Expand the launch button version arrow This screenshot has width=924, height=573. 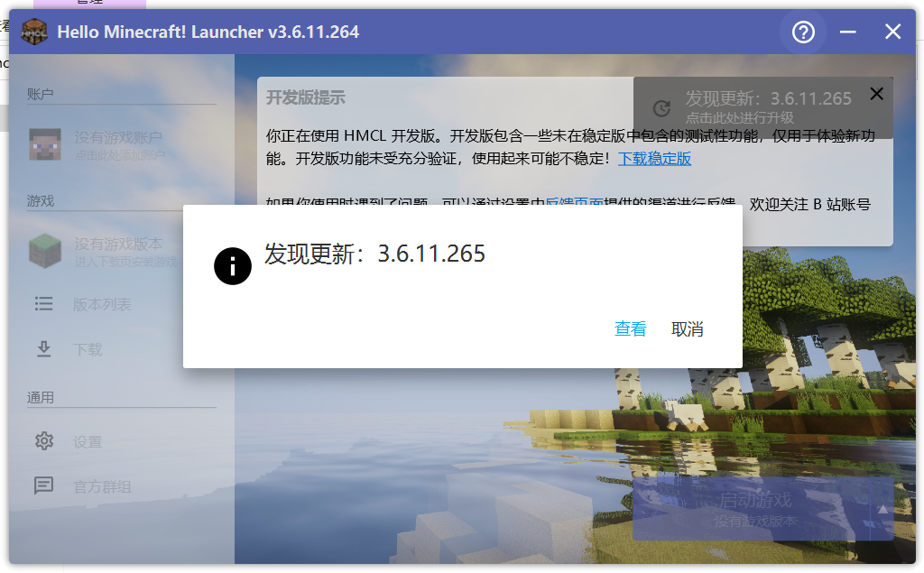pos(882,508)
